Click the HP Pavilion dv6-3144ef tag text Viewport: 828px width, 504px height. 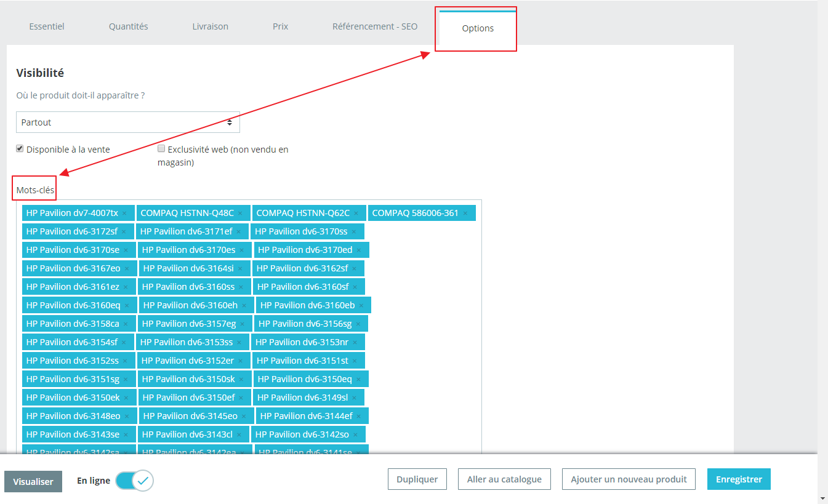[306, 416]
